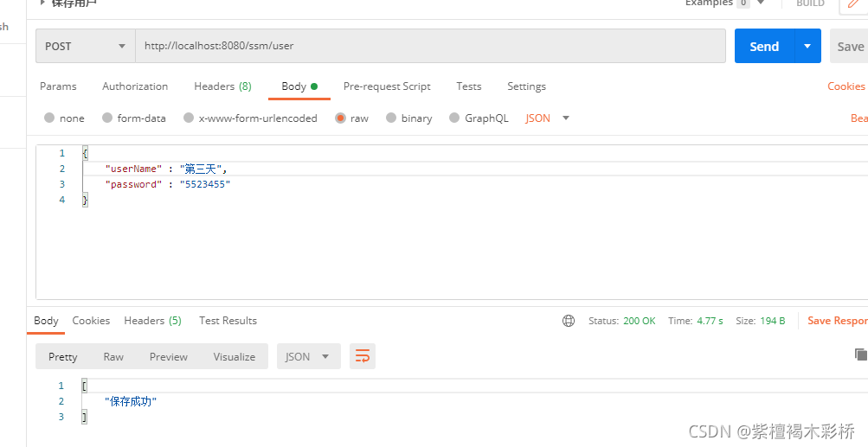Screen dimensions: 868x447
Task: Click the 4.77 s response time
Action: pos(710,321)
